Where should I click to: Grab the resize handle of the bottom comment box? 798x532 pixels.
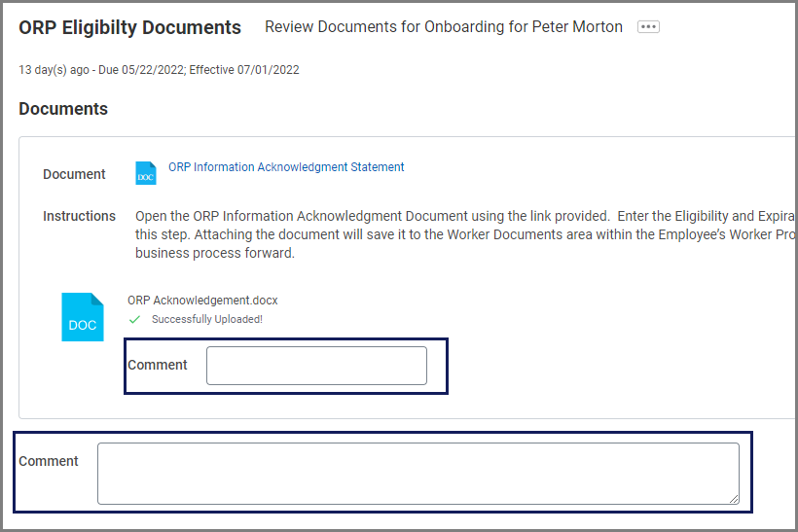coord(734,499)
